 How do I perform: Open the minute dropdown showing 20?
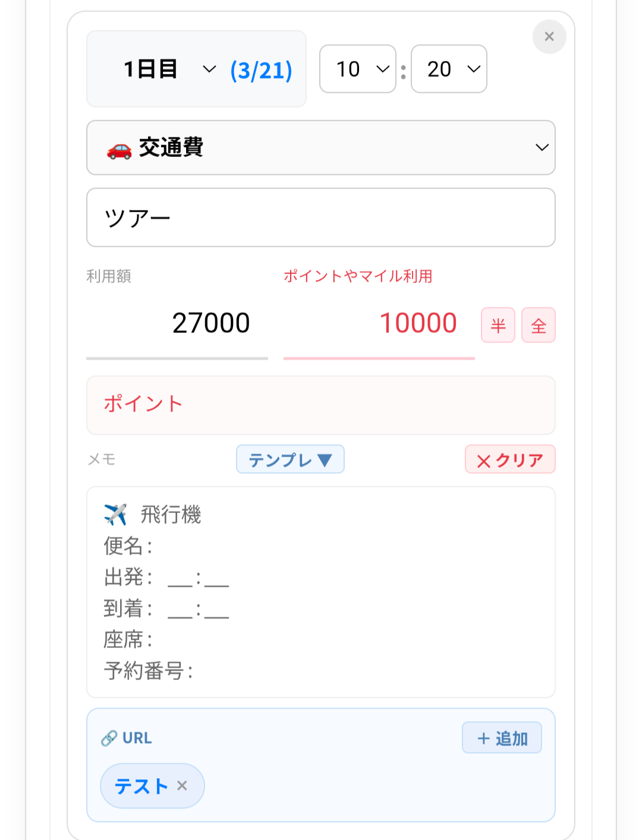449,69
